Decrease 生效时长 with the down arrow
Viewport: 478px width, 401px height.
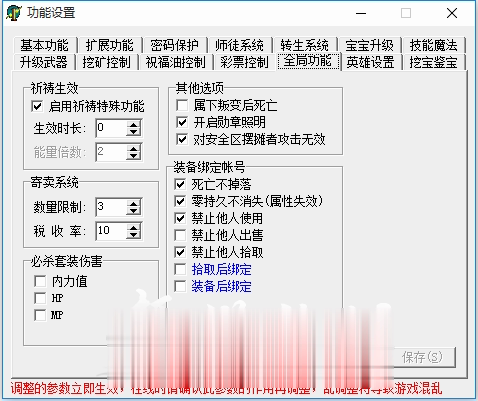[x=134, y=132]
